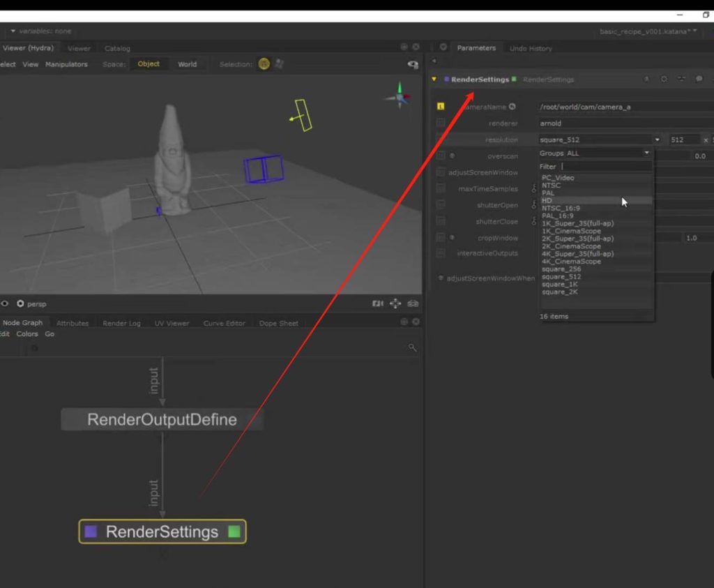Open the Manipulators menu in viewer
The image size is (714, 588).
[66, 64]
